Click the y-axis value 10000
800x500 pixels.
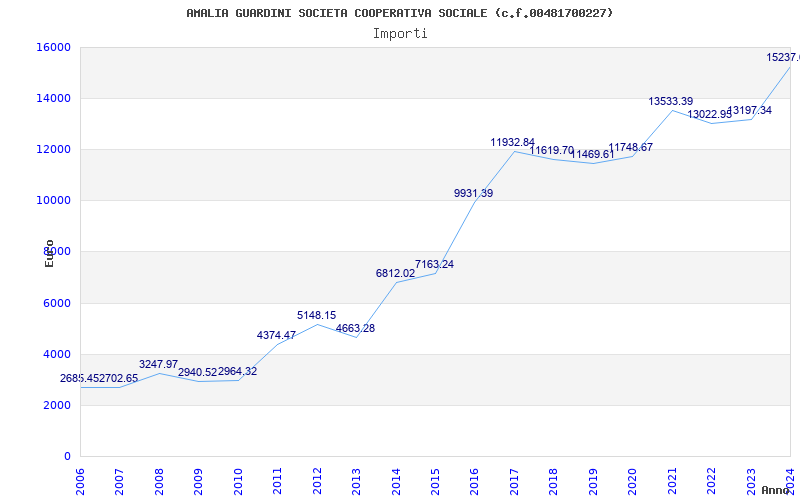point(53,201)
